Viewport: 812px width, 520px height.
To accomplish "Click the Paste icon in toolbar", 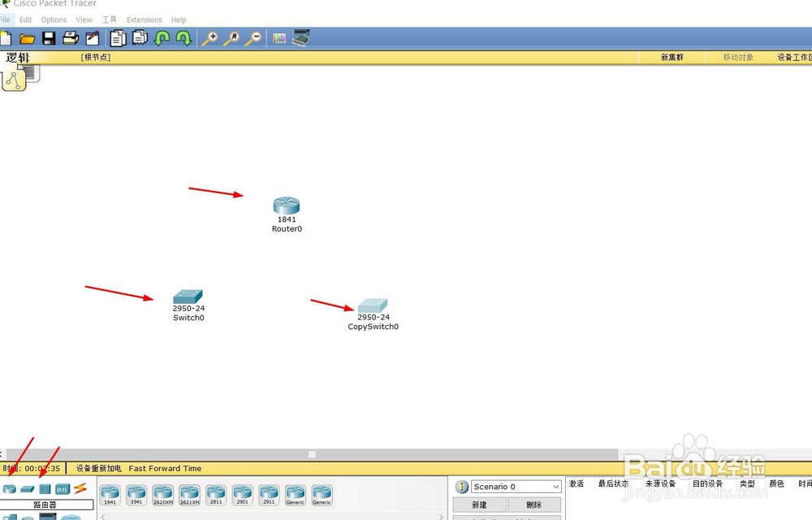I will [140, 38].
